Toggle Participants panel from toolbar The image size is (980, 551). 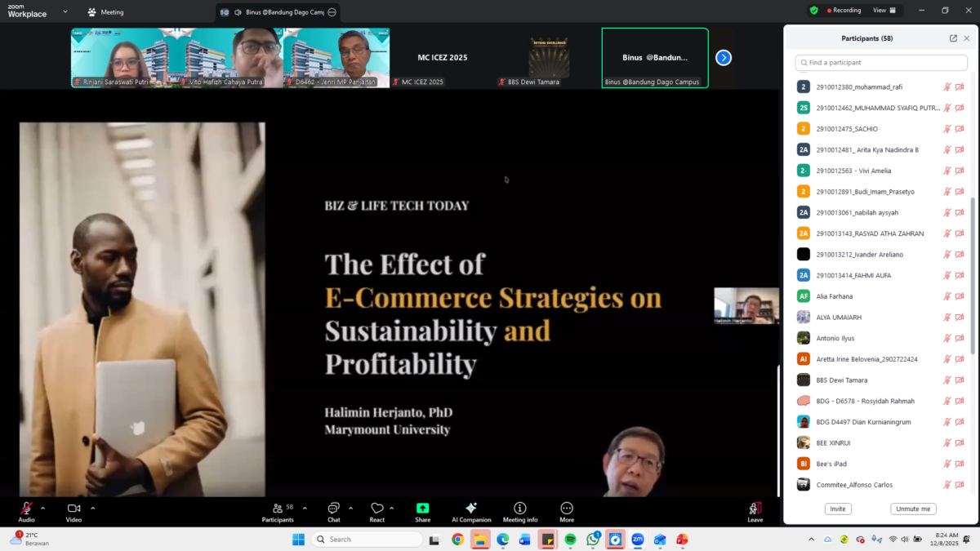click(x=278, y=511)
